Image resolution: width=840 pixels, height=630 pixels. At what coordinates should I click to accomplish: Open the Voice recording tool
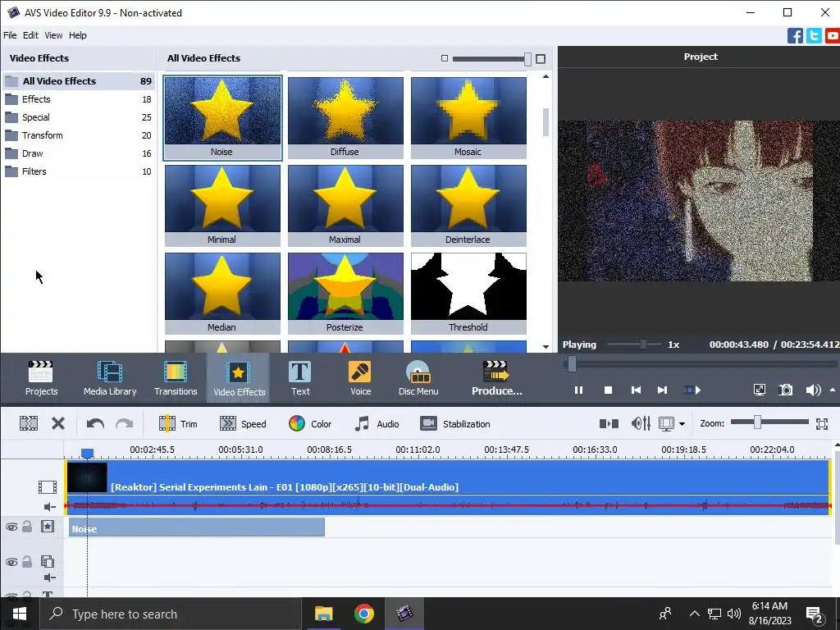[361, 378]
